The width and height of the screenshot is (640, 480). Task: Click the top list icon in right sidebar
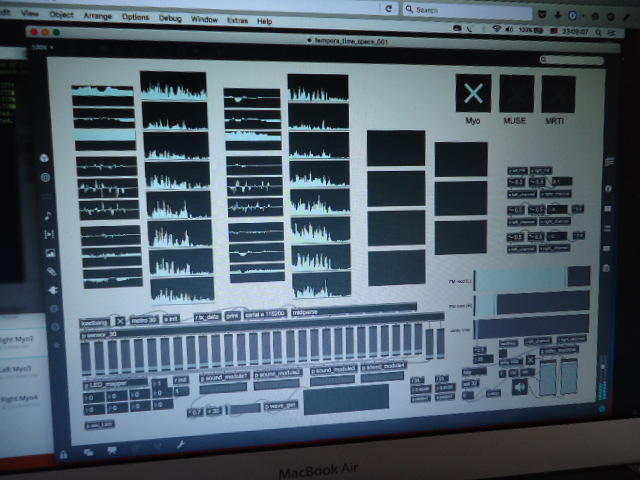pyautogui.click(x=609, y=162)
